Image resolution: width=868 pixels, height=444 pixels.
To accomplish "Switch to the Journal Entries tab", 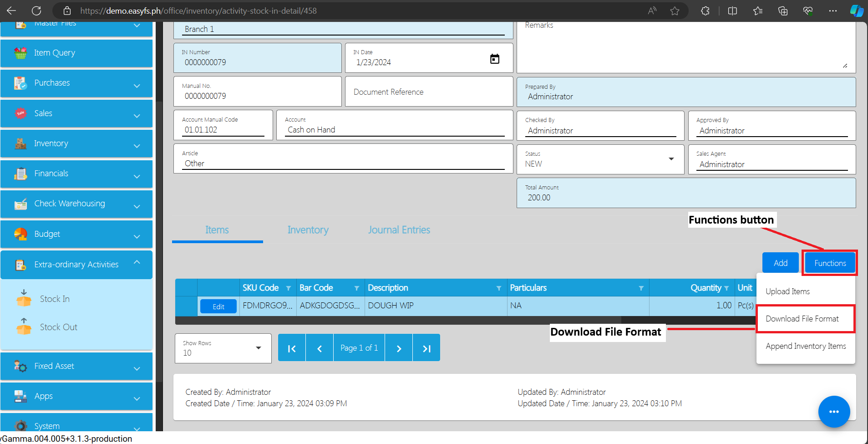I will click(x=399, y=230).
